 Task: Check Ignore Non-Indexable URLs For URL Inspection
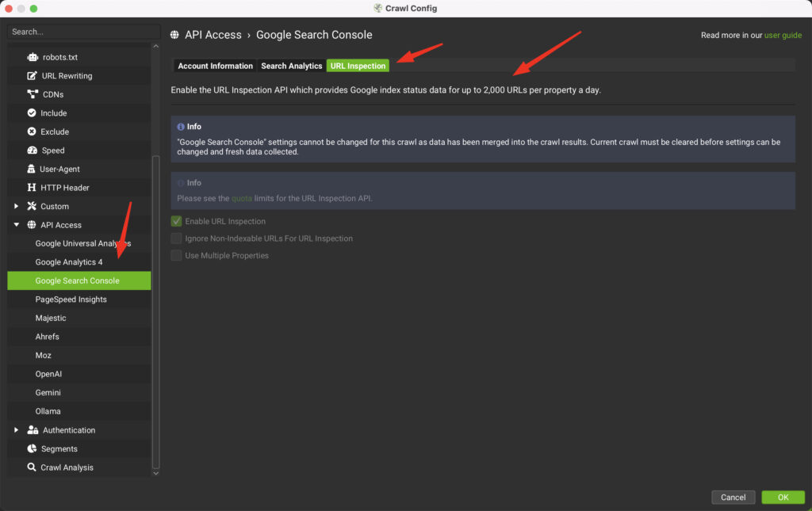point(176,238)
